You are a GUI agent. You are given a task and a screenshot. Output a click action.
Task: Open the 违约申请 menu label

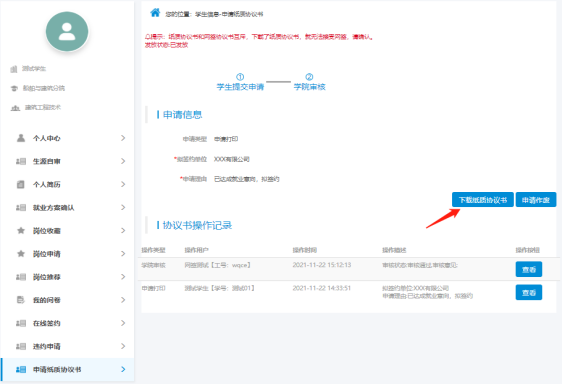pos(47,346)
